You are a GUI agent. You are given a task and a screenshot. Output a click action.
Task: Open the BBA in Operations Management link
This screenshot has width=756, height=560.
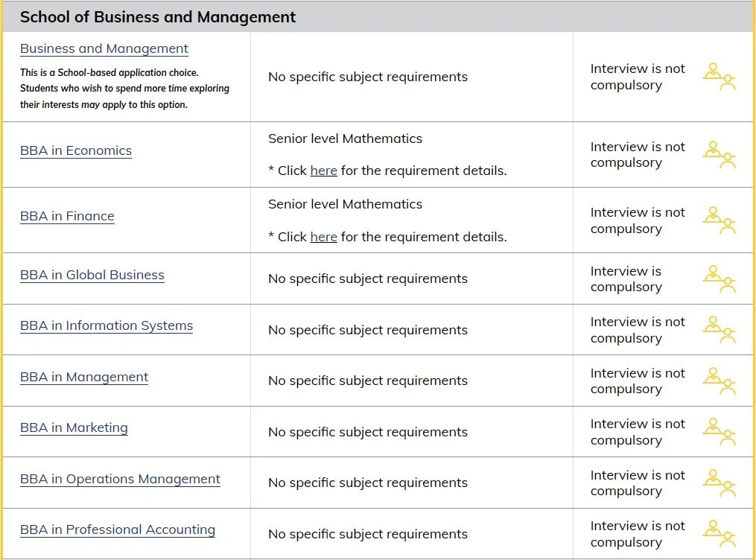120,480
